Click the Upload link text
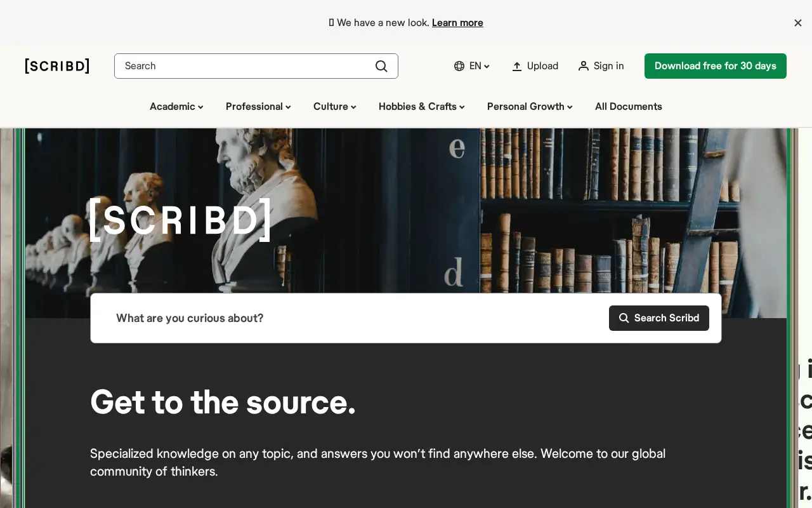The height and width of the screenshot is (508, 812). point(542,66)
